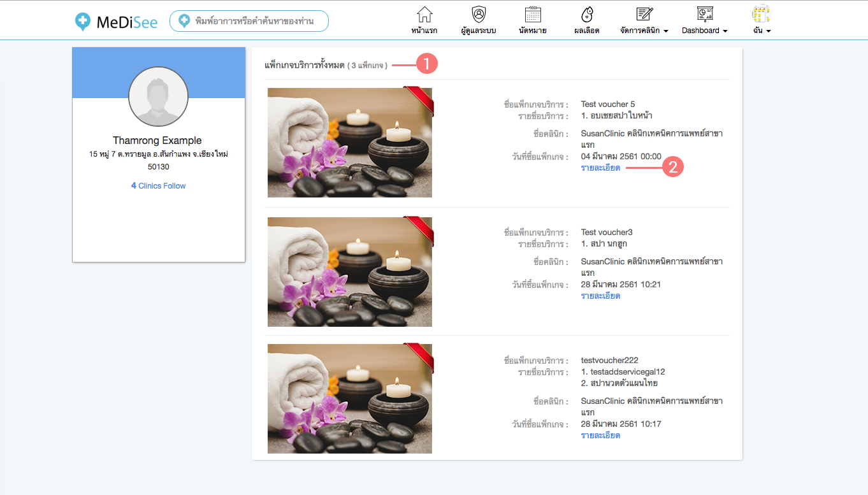This screenshot has width=868, height=495.
Task: Expand the Dashboard dropdown menu
Action: 704,31
